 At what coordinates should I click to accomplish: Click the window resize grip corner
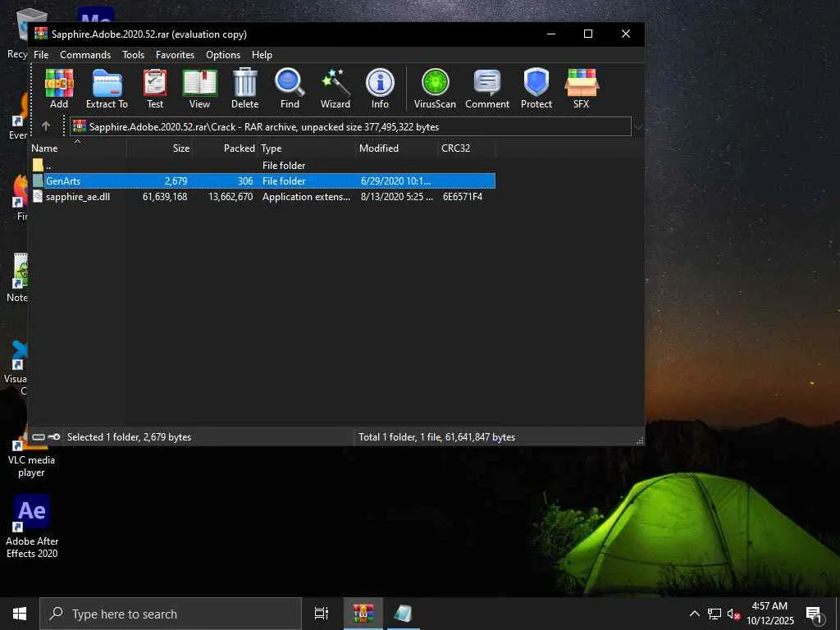(640, 441)
